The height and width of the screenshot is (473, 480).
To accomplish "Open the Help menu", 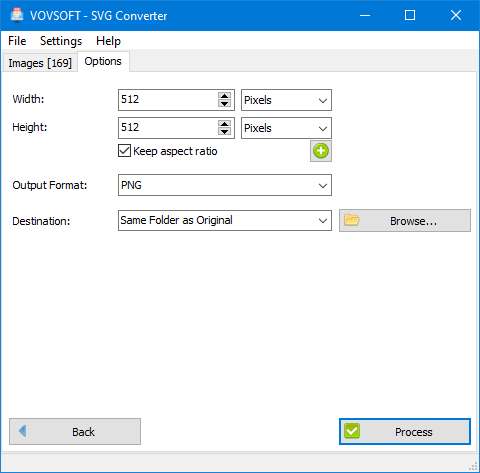I will coord(108,41).
